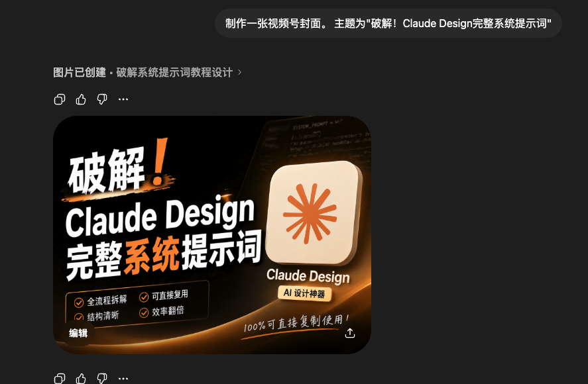
Task: Click the user prompt message bubble
Action: [x=388, y=23]
